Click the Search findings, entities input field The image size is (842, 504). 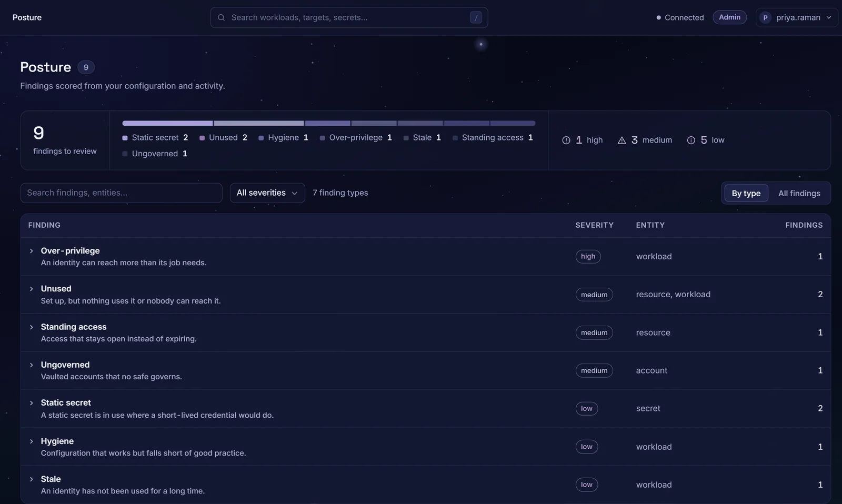[121, 193]
